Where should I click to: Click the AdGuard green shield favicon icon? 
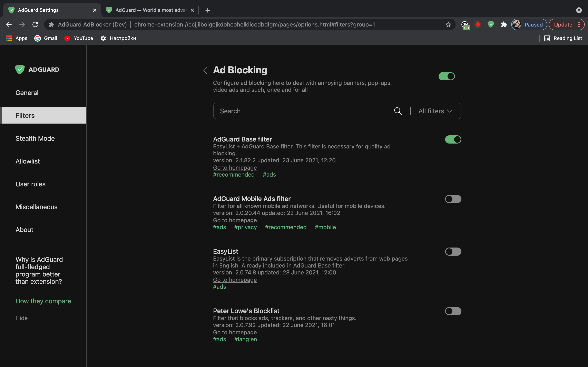coord(11,10)
